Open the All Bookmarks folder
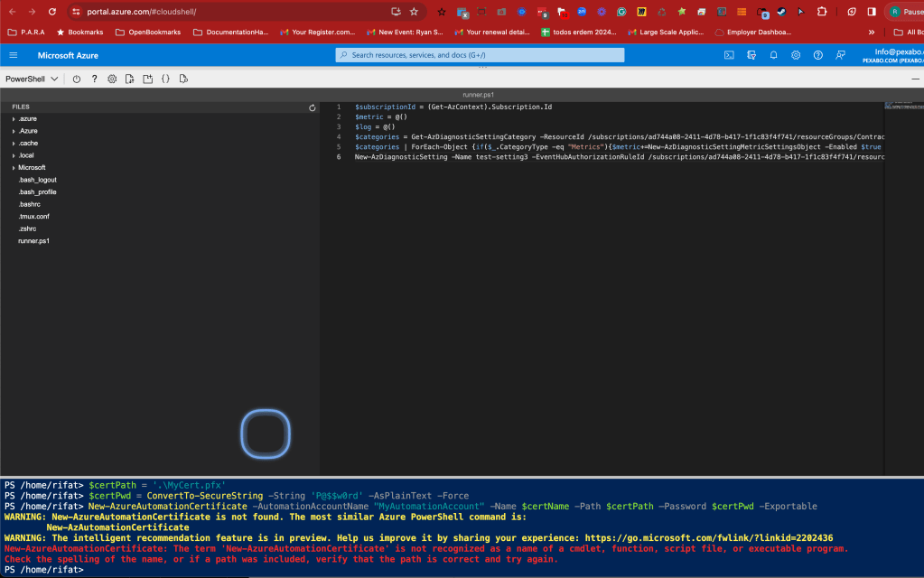924x578 pixels. click(908, 33)
